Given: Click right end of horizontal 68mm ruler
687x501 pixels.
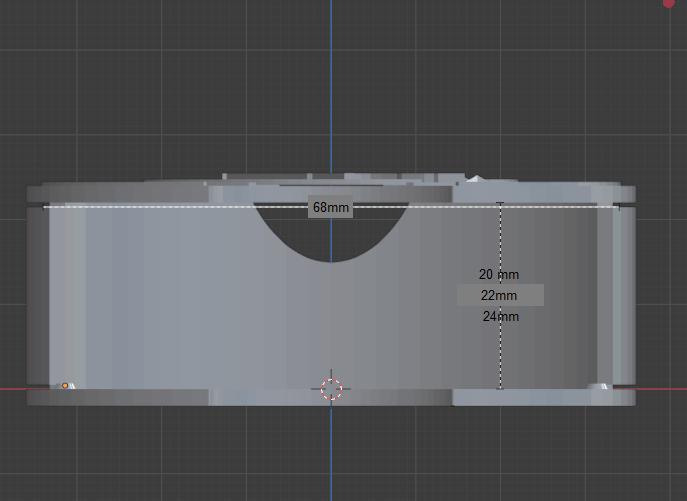Looking at the screenshot, I should click(x=617, y=207).
